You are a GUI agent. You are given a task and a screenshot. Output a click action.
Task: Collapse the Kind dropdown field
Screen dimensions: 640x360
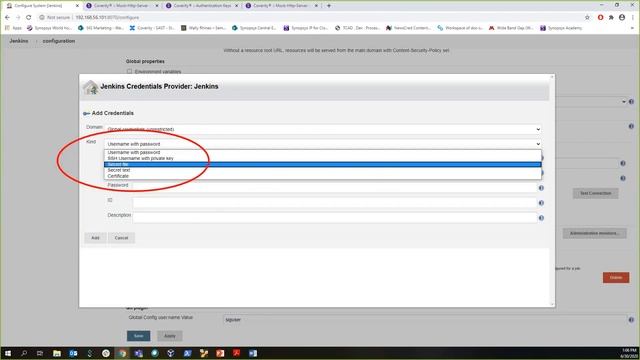click(x=322, y=144)
